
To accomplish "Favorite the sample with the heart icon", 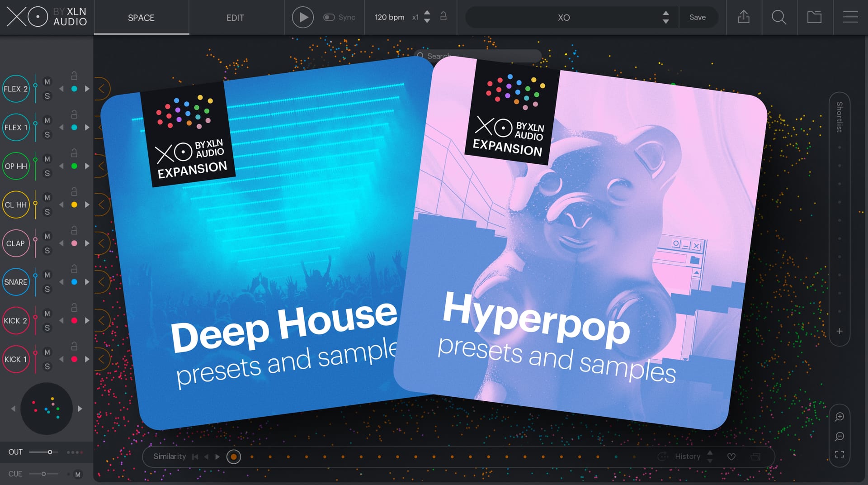I will pyautogui.click(x=731, y=457).
